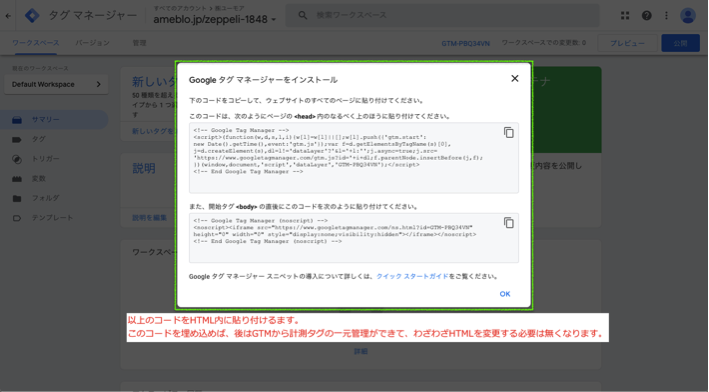709x392 pixels.
Task: Copy the head code snippet
Action: (509, 132)
